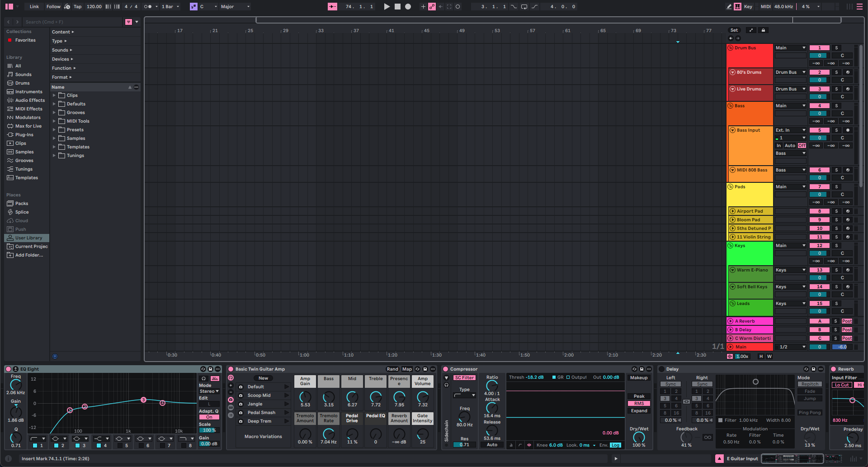This screenshot has width=868, height=467.
Task: Solo the Pads track
Action: tap(836, 186)
